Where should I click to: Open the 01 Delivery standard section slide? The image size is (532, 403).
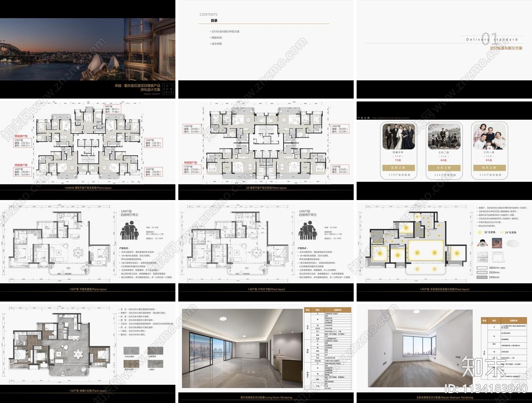tap(444, 49)
